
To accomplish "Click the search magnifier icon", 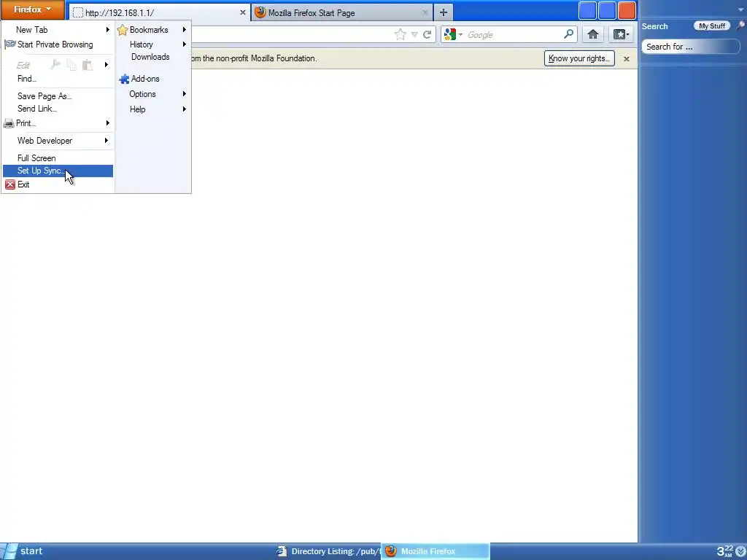I will (x=569, y=34).
